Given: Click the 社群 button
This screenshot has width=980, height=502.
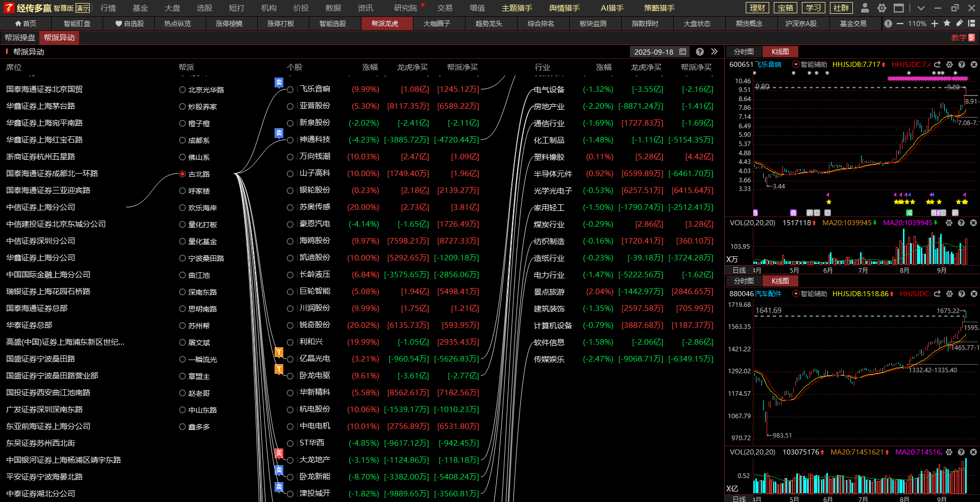Looking at the screenshot, I should tap(841, 8).
